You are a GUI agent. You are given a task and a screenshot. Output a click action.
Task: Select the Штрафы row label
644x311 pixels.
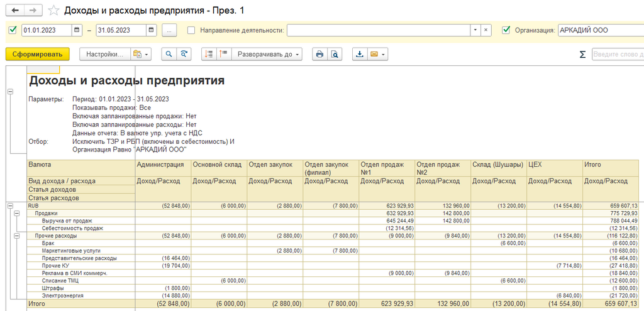click(x=53, y=288)
